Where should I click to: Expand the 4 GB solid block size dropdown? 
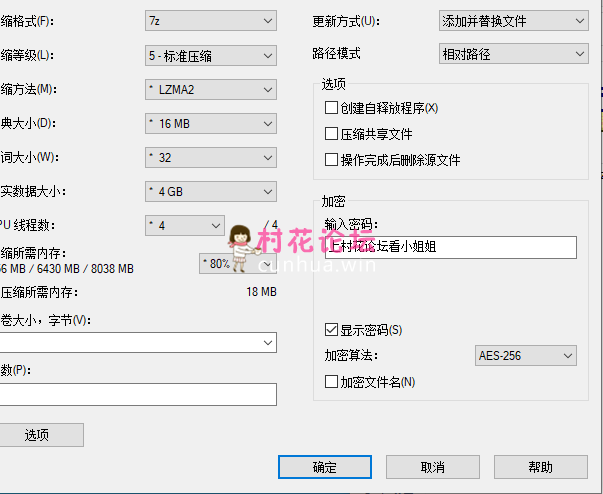click(x=208, y=191)
